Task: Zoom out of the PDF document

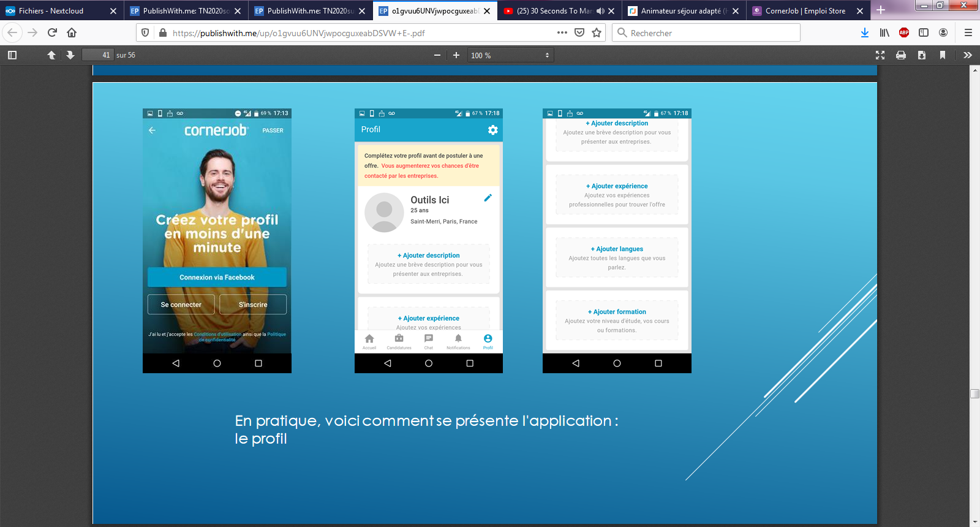Action: click(437, 55)
